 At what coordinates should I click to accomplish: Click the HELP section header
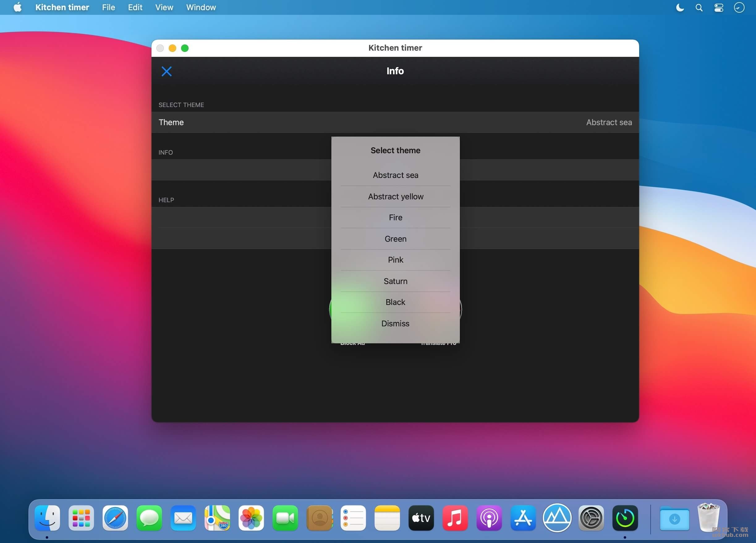[x=166, y=200]
